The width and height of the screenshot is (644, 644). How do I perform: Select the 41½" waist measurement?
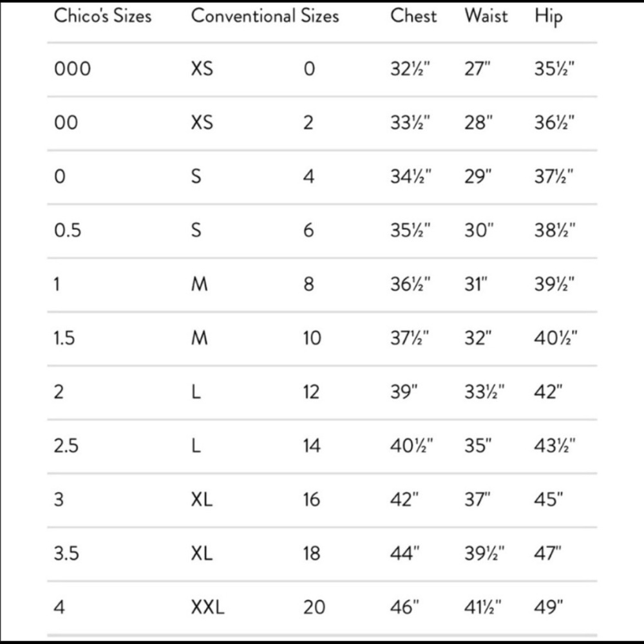coord(484,607)
